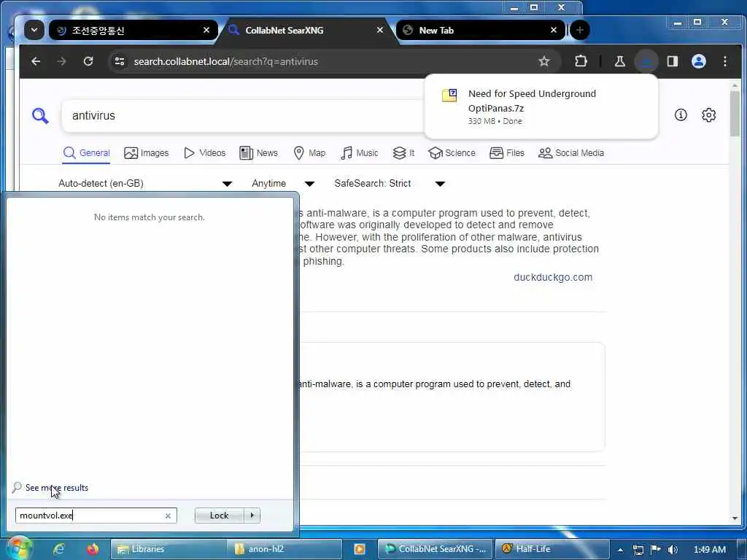Open the Action Center flag icon
Screen dimensions: 747x560
[656, 550]
